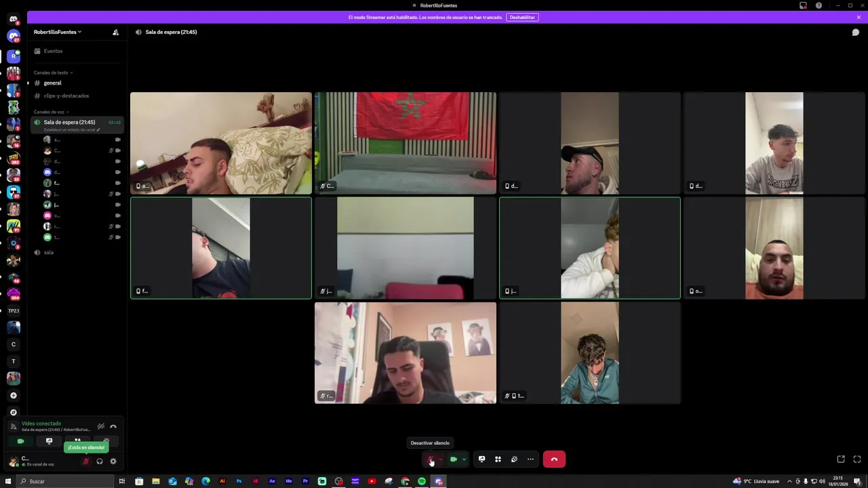Open user settings gear

click(x=113, y=462)
